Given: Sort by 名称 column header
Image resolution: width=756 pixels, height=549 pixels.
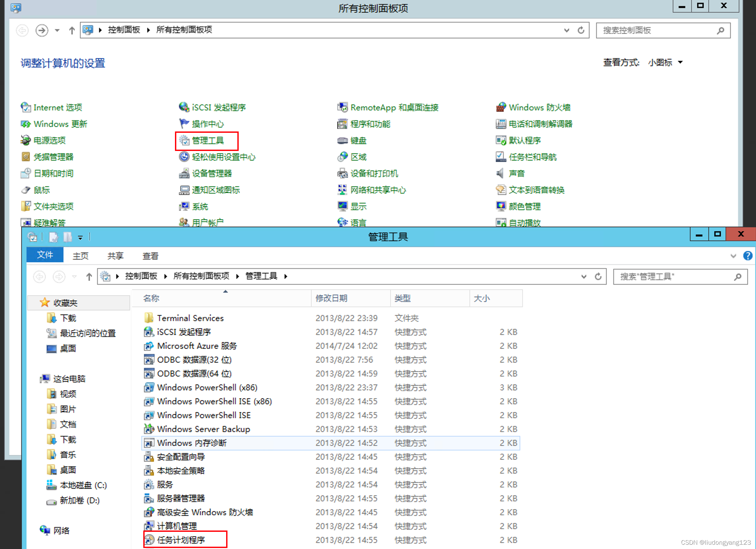Looking at the screenshot, I should click(222, 298).
